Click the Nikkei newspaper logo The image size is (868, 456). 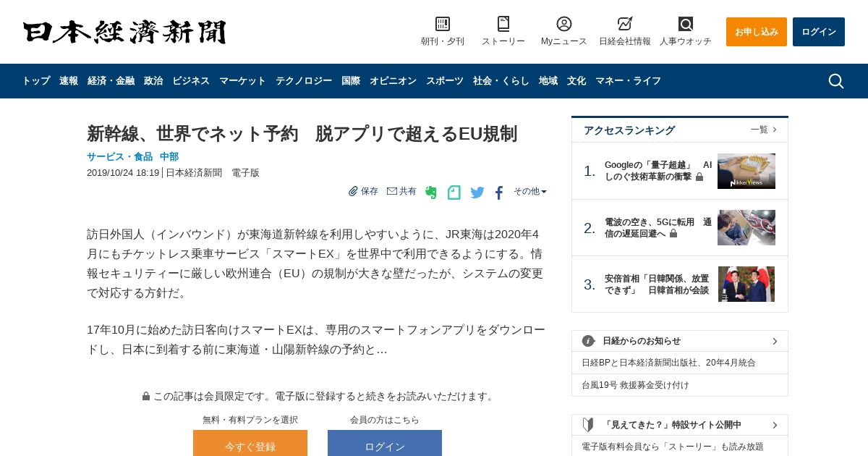pyautogui.click(x=124, y=32)
